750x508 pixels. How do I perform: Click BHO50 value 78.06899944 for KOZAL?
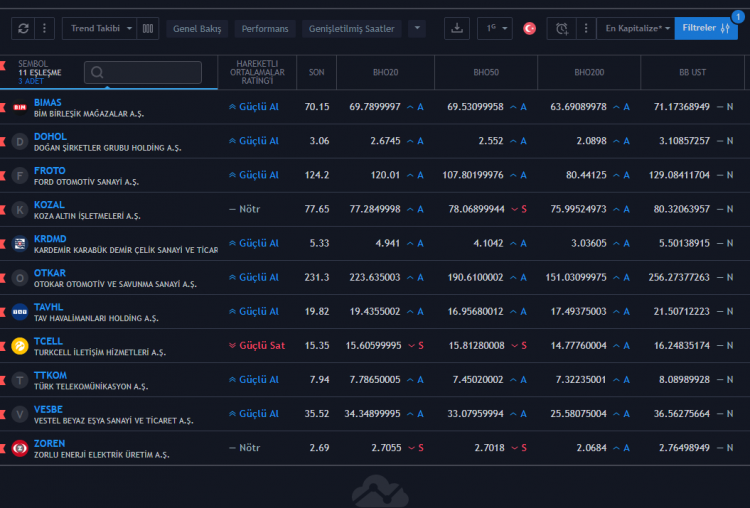[x=476, y=209]
